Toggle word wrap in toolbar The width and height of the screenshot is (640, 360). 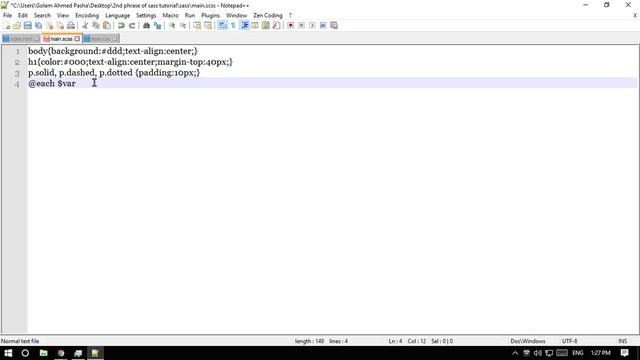[x=222, y=25]
